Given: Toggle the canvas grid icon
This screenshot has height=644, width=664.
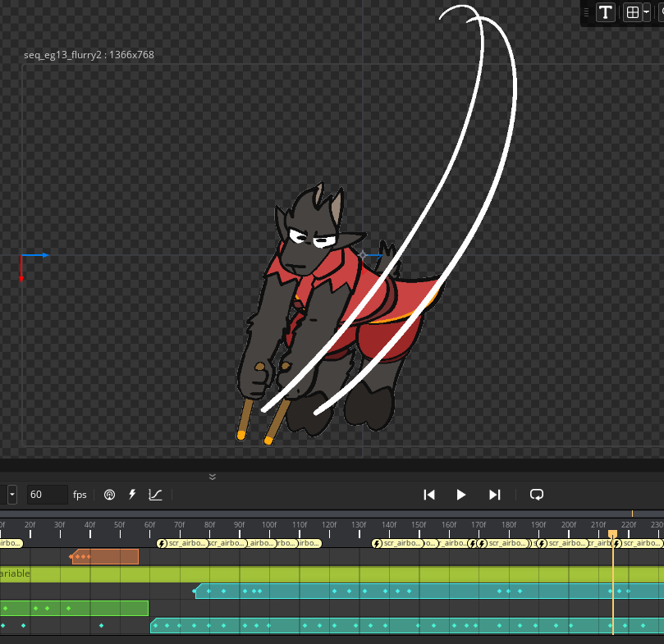Looking at the screenshot, I should [632, 12].
